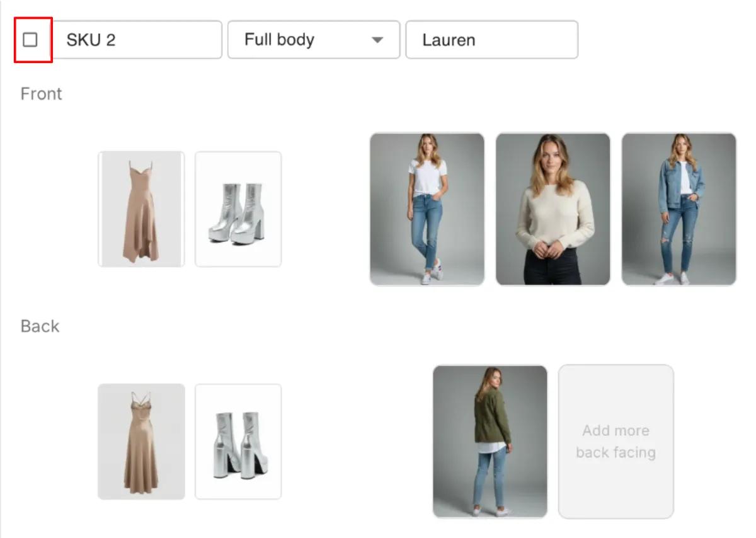Screen dimensions: 756x538
Task: Click the Back section label
Action: click(38, 326)
